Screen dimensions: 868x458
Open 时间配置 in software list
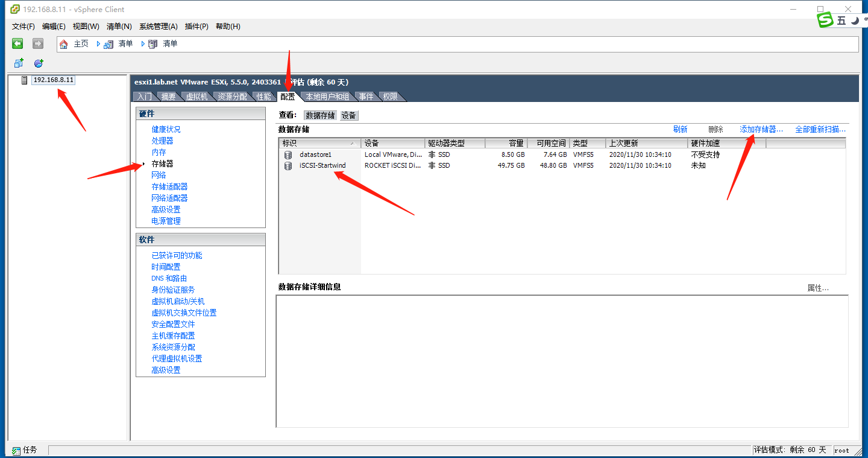(x=166, y=267)
